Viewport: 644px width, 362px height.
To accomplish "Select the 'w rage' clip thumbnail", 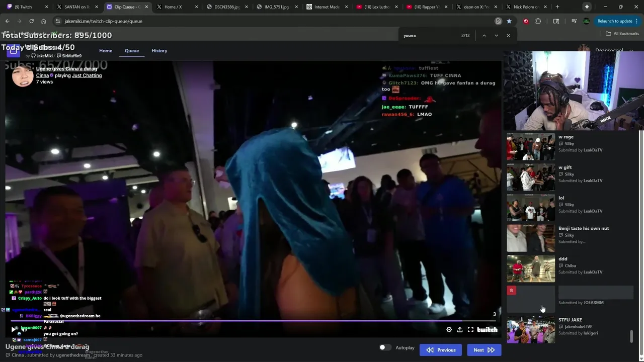I will [x=531, y=146].
